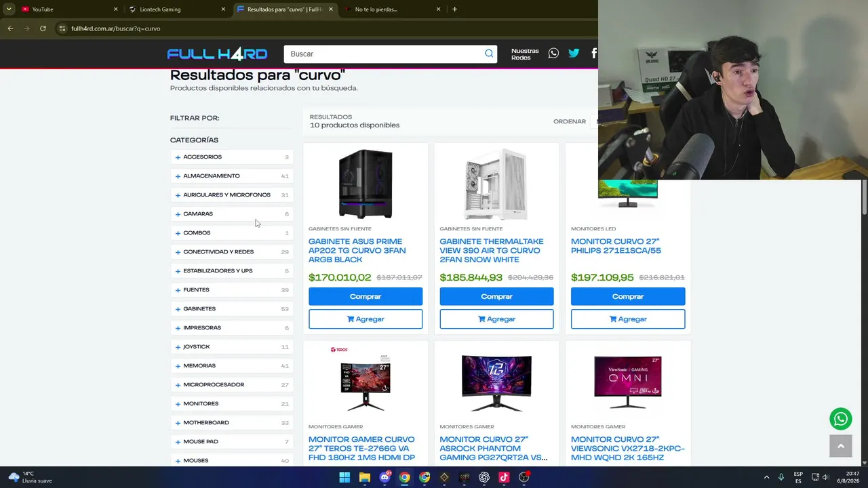Close the YouTube tab
This screenshot has height=488, width=868.
click(115, 9)
